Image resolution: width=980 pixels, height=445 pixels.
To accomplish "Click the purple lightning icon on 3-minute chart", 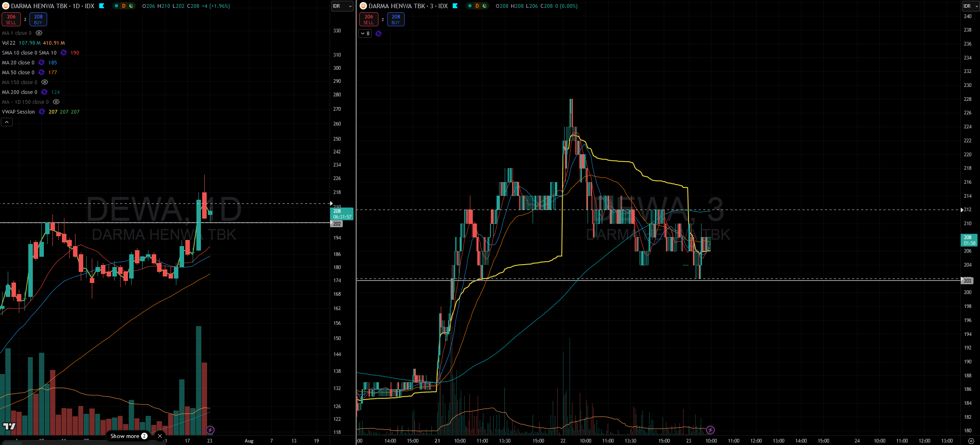I will (x=710, y=430).
